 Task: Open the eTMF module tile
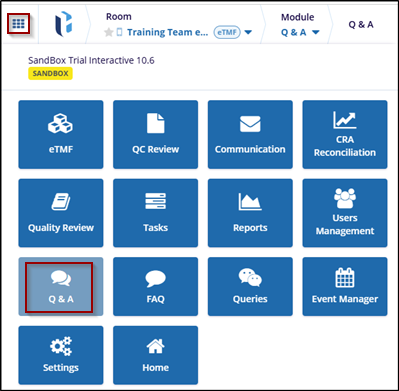point(61,135)
